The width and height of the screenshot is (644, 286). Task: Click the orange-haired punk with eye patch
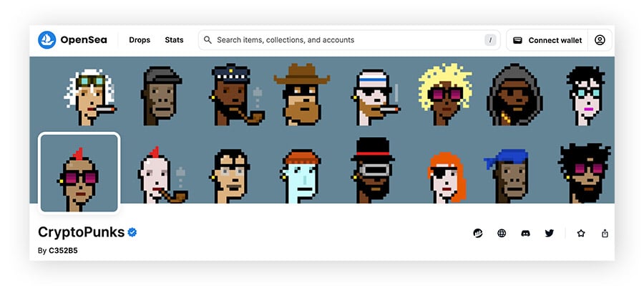click(x=447, y=178)
